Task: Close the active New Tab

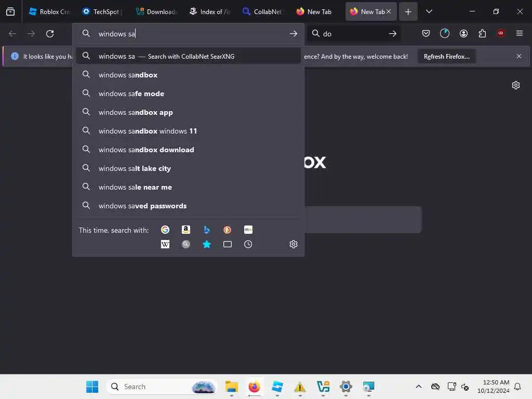Action: tap(389, 11)
